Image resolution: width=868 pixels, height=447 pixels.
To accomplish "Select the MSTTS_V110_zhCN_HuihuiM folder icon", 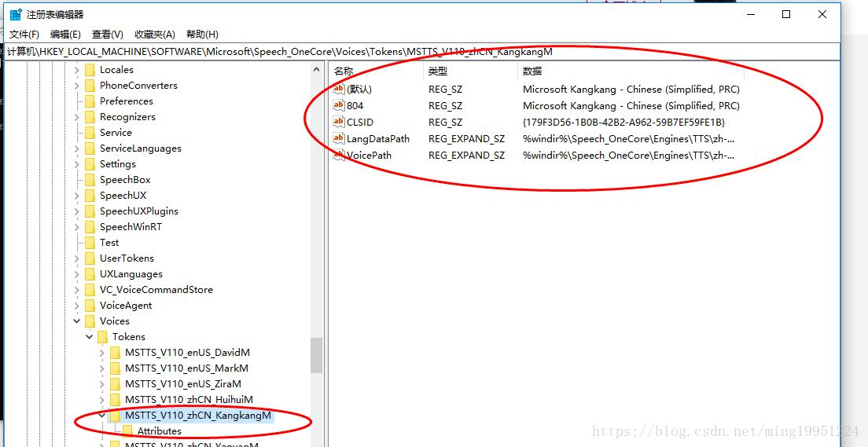I will tap(115, 399).
